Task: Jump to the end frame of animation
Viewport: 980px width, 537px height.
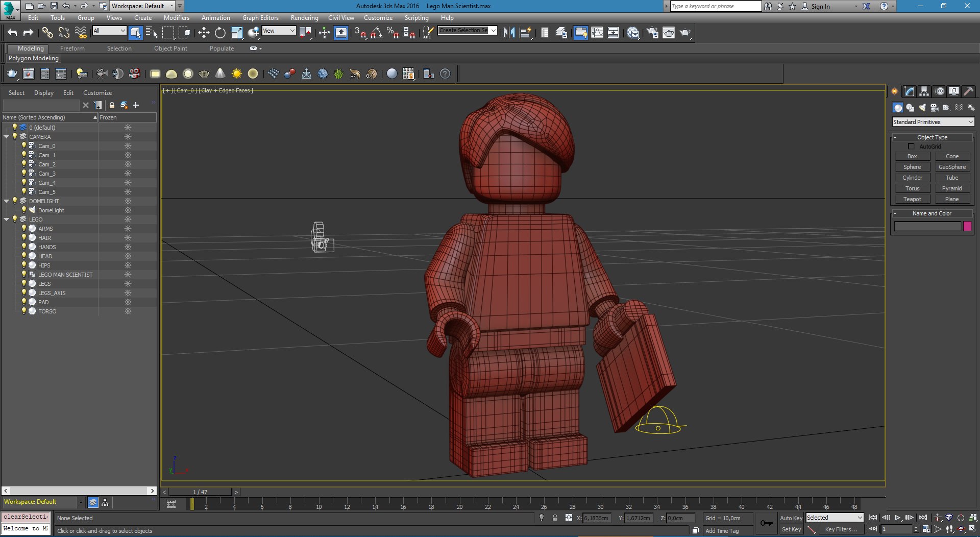Action: (923, 518)
